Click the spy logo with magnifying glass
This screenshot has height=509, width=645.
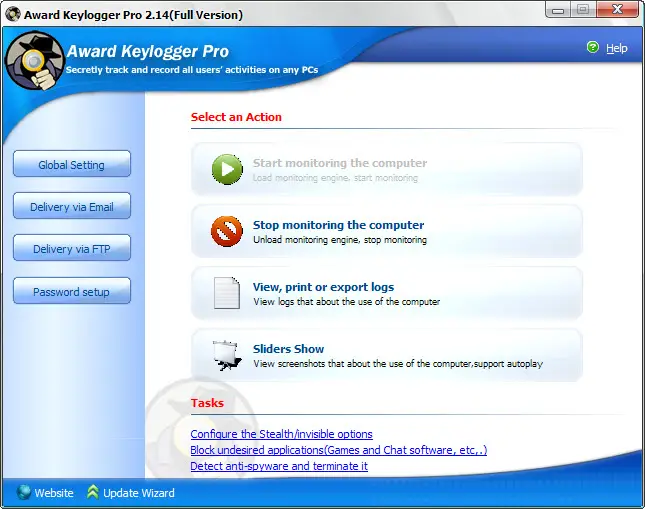click(35, 60)
